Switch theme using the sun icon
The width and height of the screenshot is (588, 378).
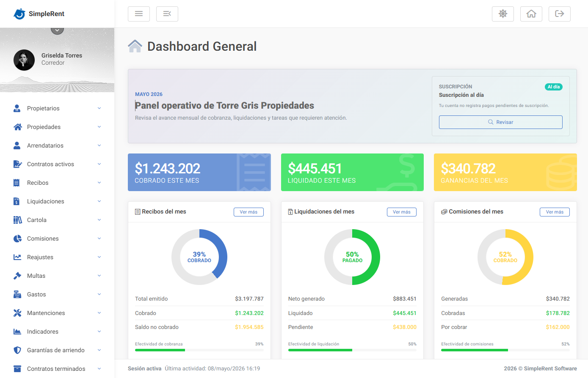point(503,14)
